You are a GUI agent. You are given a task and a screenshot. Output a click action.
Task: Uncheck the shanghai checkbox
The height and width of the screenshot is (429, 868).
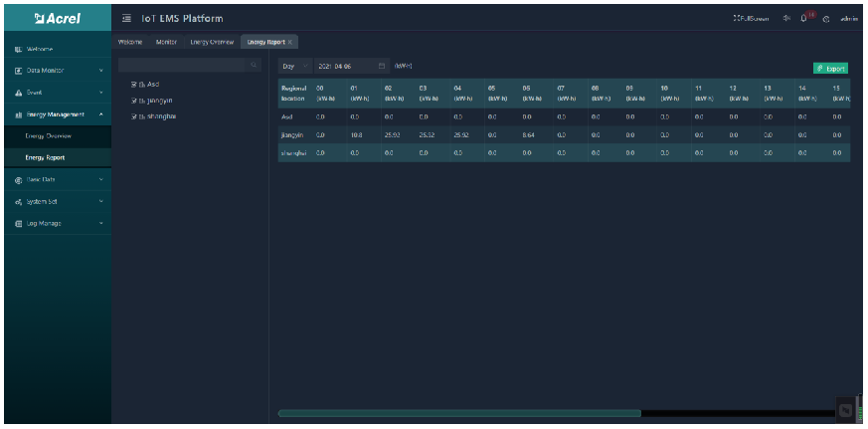click(134, 116)
